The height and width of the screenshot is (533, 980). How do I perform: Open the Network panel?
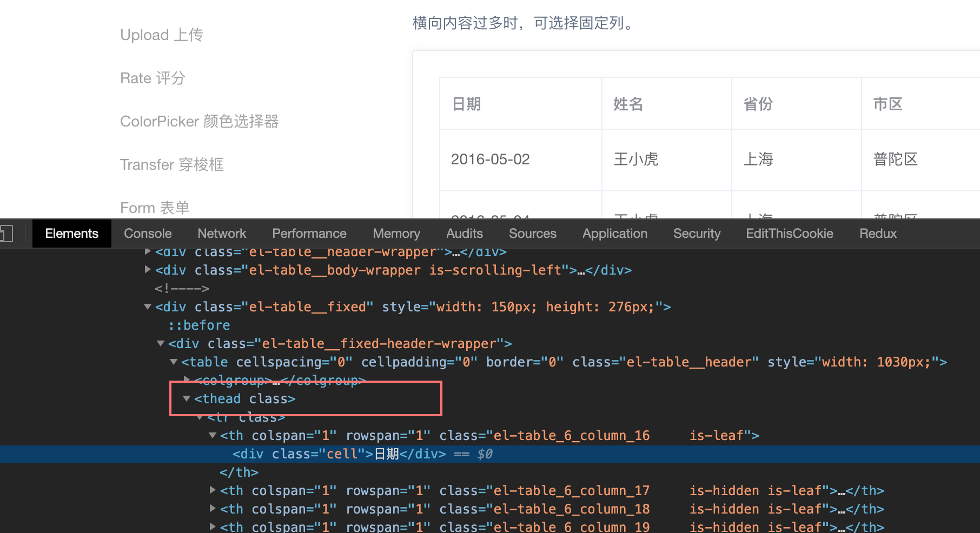tap(222, 233)
